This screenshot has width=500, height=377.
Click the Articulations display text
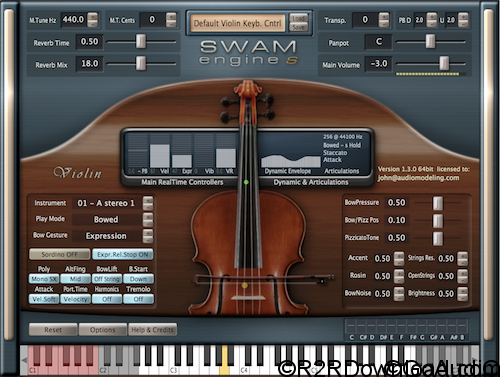pyautogui.click(x=342, y=171)
